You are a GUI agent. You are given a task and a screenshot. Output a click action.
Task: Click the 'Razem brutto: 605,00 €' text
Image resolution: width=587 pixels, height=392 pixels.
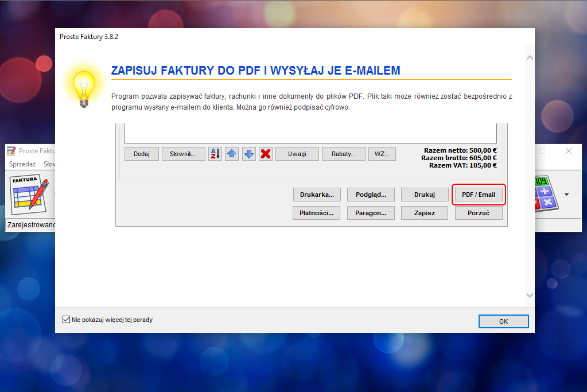(x=459, y=158)
